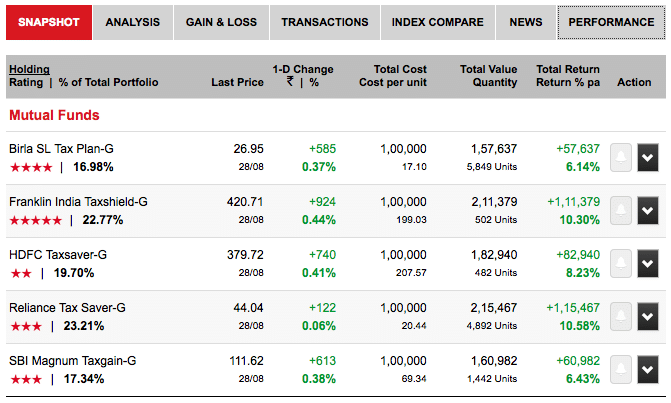
Task: Open Reliance Tax Saver-G fund name
Action: coord(67,308)
